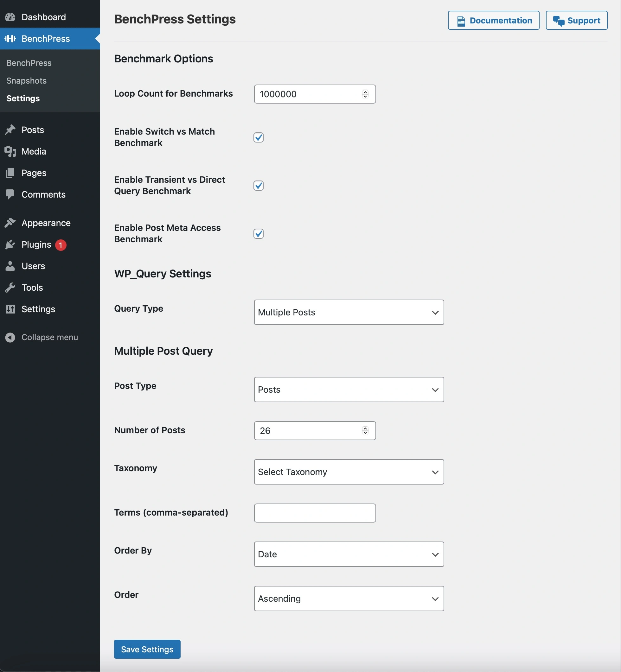Click the Save Settings button
The height and width of the screenshot is (672, 621).
(x=147, y=649)
